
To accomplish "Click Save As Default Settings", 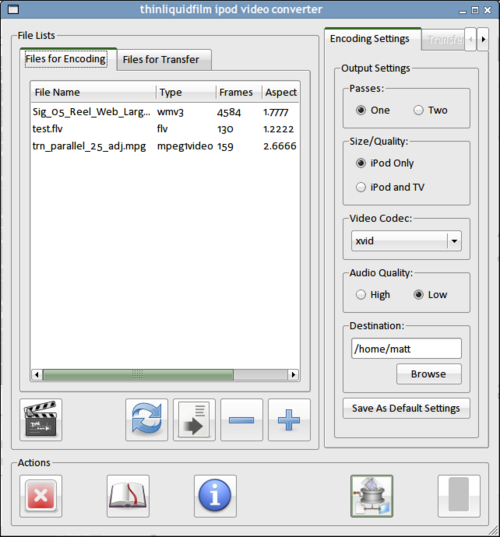I will point(406,408).
